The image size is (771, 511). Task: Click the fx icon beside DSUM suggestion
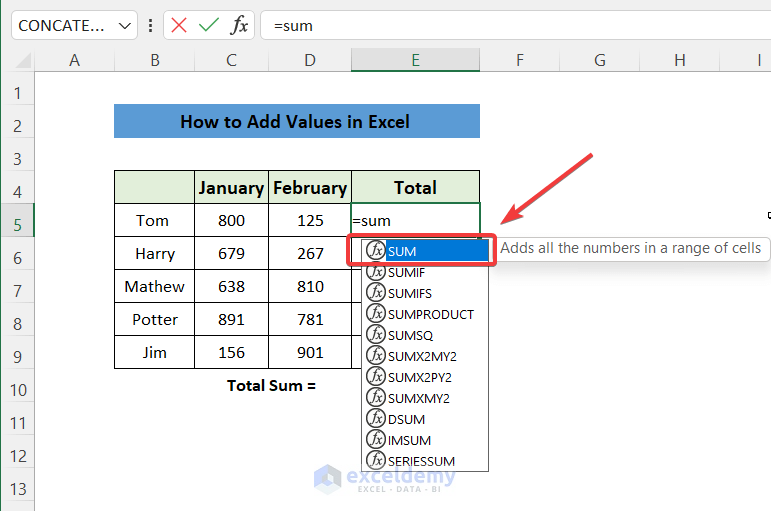pyautogui.click(x=376, y=418)
